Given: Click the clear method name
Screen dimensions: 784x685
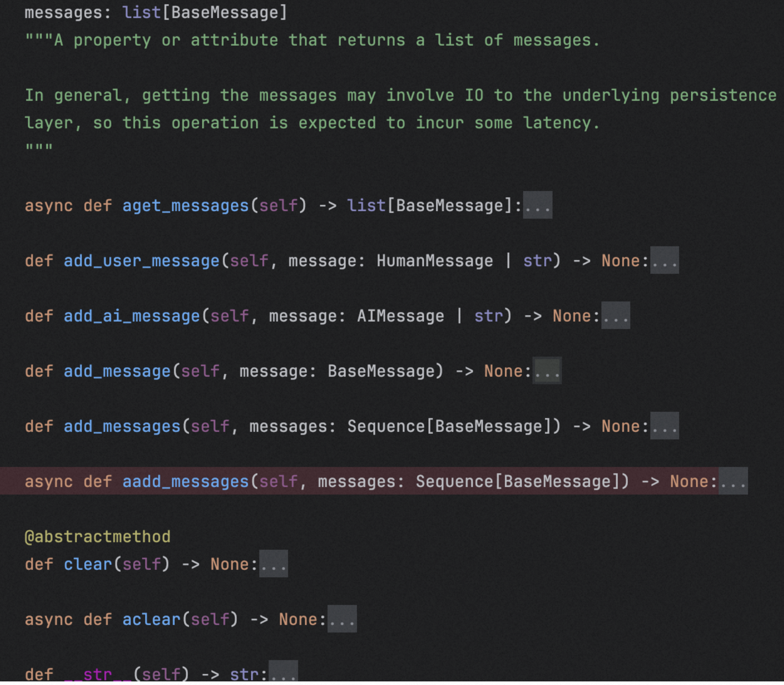Looking at the screenshot, I should point(88,564).
